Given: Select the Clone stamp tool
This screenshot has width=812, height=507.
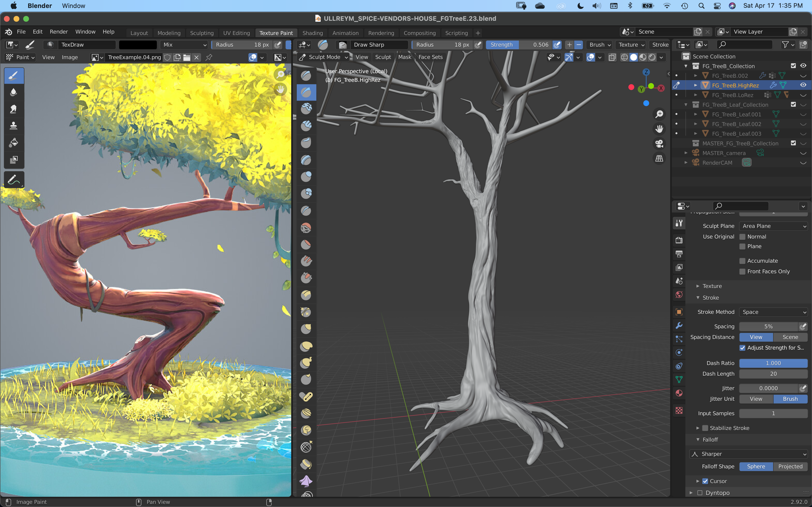Looking at the screenshot, I should (x=14, y=125).
